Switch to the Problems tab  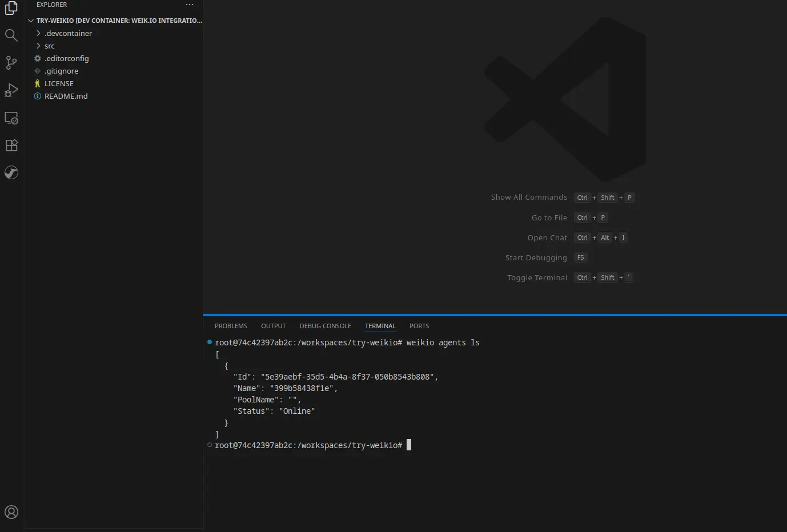tap(231, 325)
